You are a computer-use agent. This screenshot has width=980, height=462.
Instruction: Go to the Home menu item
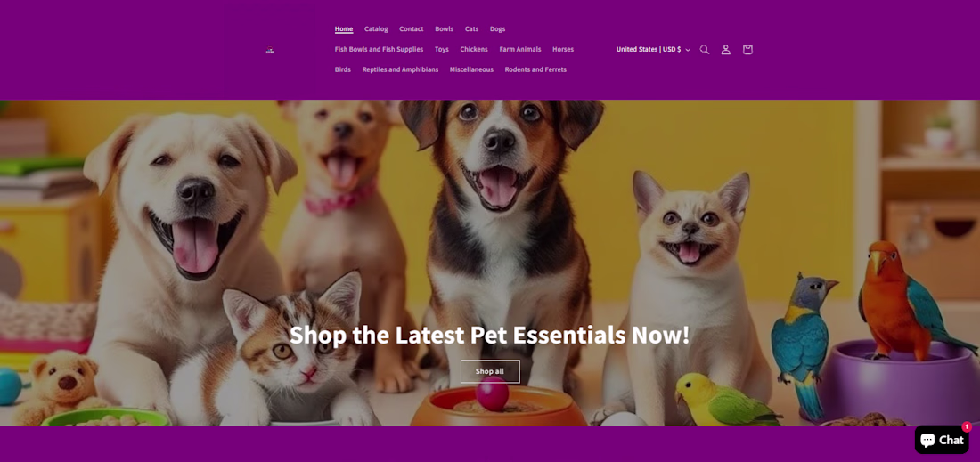[344, 28]
